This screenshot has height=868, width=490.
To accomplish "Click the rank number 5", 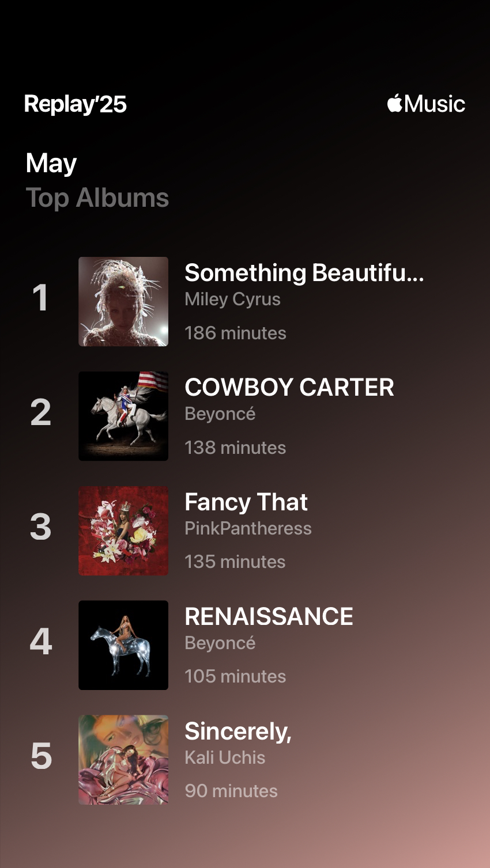I will tap(41, 756).
